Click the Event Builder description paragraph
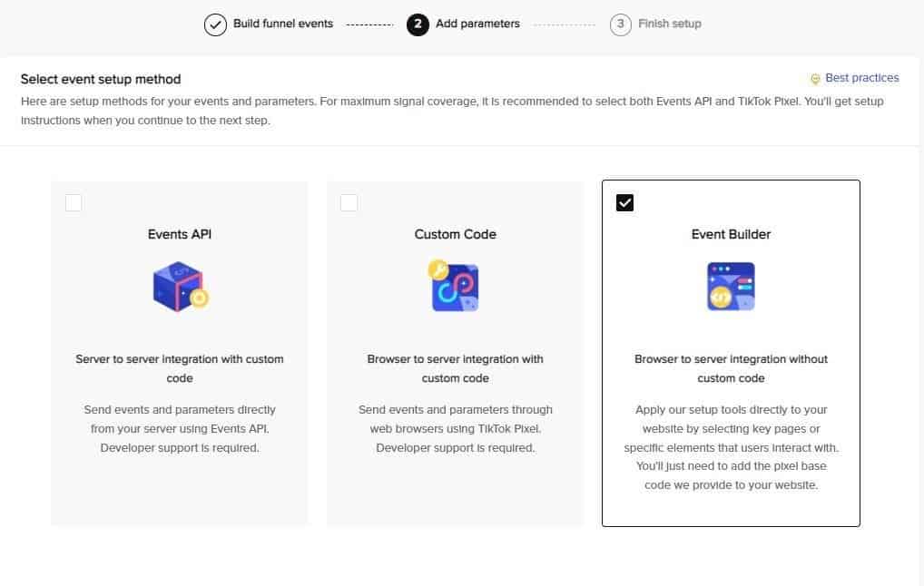The width and height of the screenshot is (924, 586). (731, 447)
